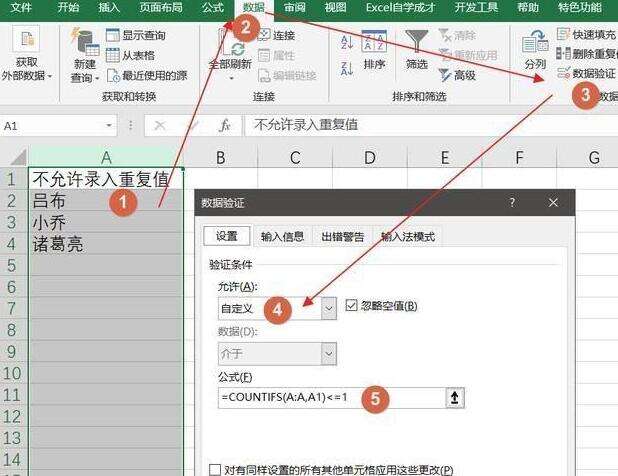Click the sort descending Z-A icon
This screenshot has width=618, height=476.
[x=347, y=69]
